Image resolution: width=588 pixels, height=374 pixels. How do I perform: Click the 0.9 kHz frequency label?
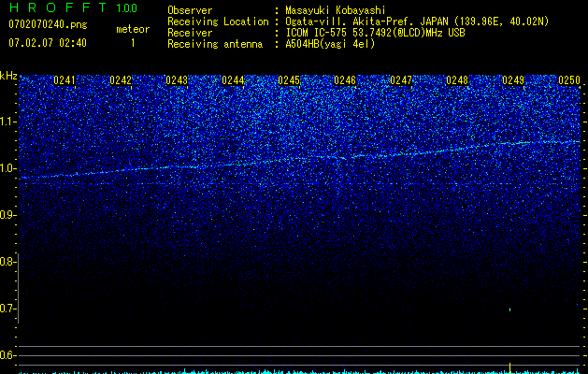pyautogui.click(x=7, y=215)
